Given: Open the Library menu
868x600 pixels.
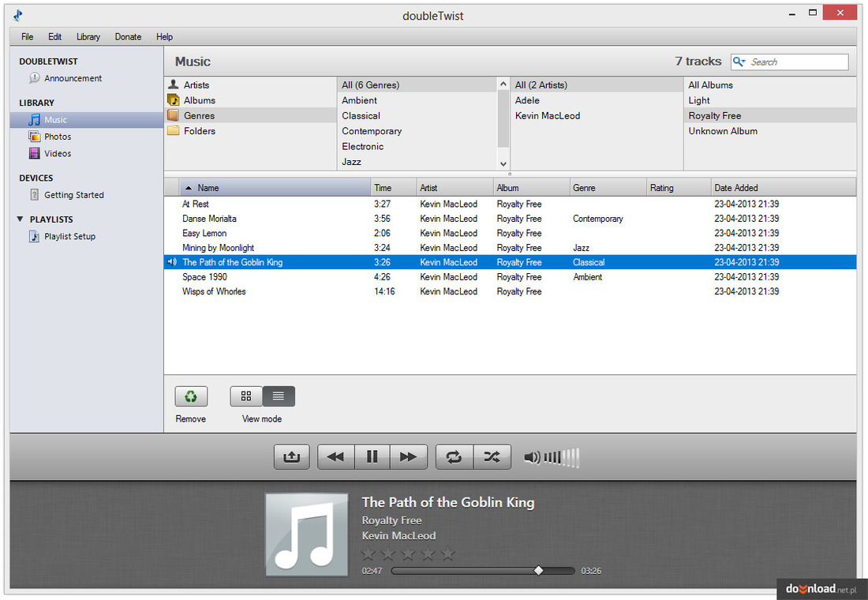Looking at the screenshot, I should tap(88, 36).
